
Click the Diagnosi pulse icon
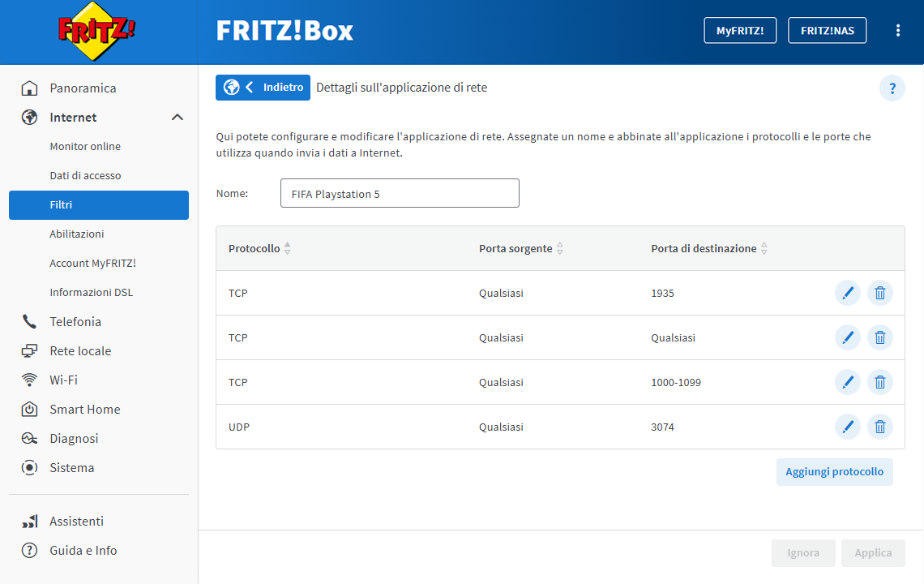[x=29, y=438]
